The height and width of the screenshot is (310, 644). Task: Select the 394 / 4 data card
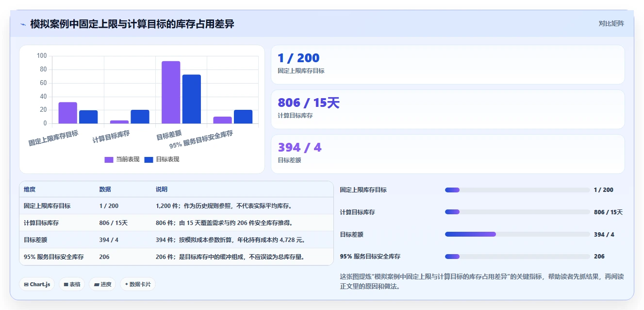point(447,154)
